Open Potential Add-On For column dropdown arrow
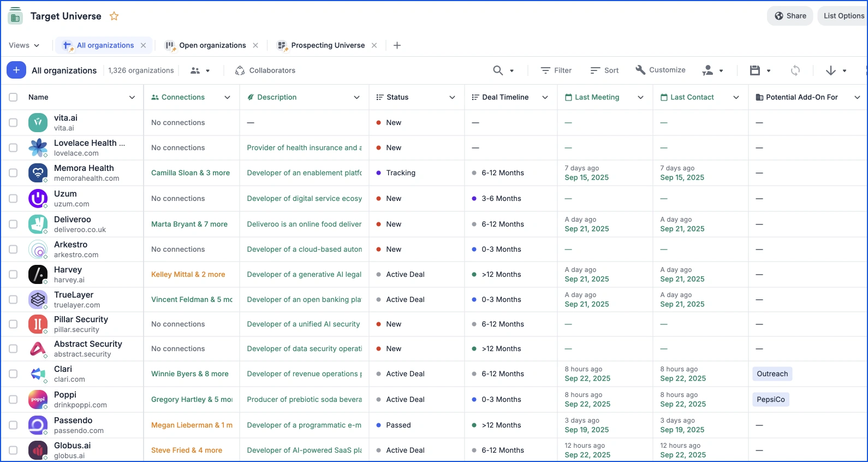The image size is (868, 462). pyautogui.click(x=858, y=97)
